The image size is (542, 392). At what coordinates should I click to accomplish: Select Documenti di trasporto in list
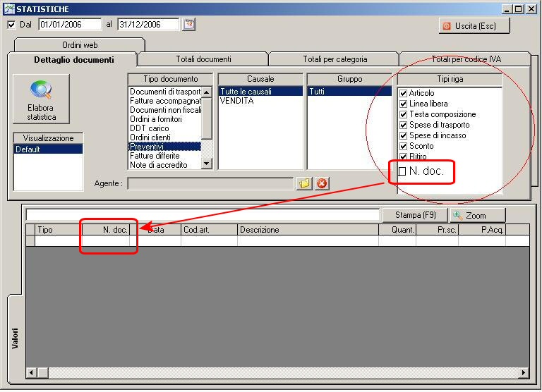pos(165,92)
